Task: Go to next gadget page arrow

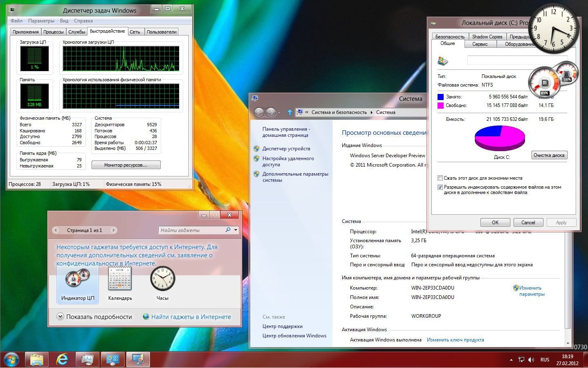Action: pos(113,230)
